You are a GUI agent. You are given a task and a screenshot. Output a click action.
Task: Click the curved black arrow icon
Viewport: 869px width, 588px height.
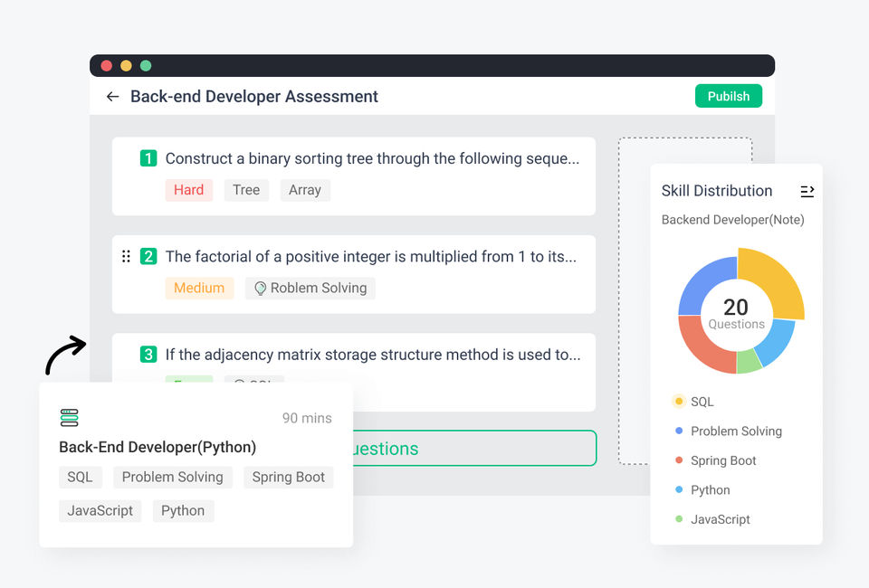[x=65, y=355]
